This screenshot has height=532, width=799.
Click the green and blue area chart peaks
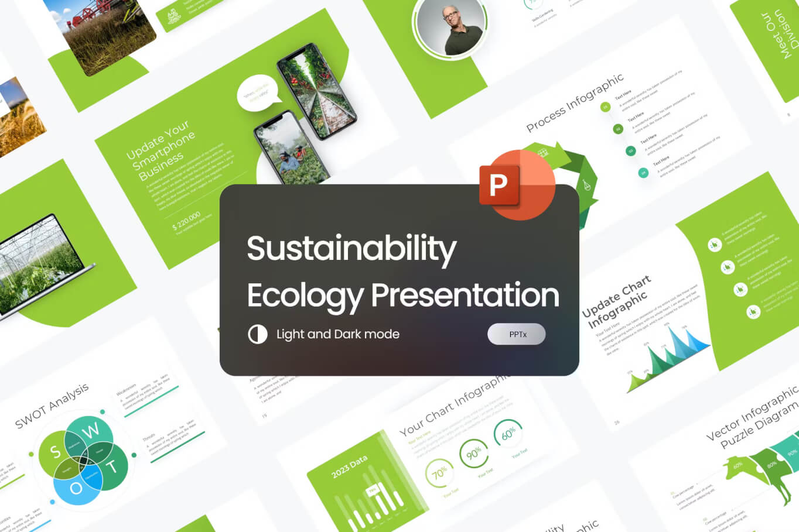pos(668,359)
